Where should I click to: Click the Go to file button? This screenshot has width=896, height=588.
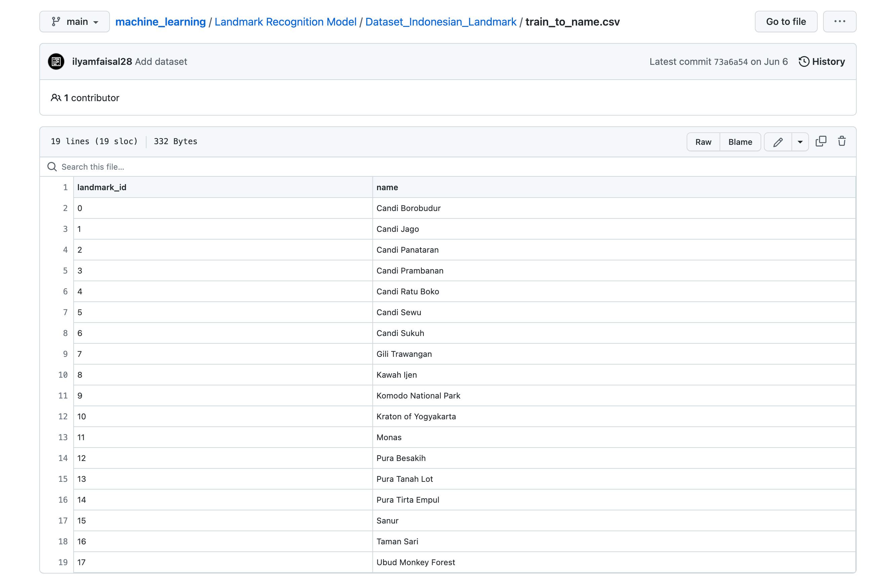pos(786,22)
